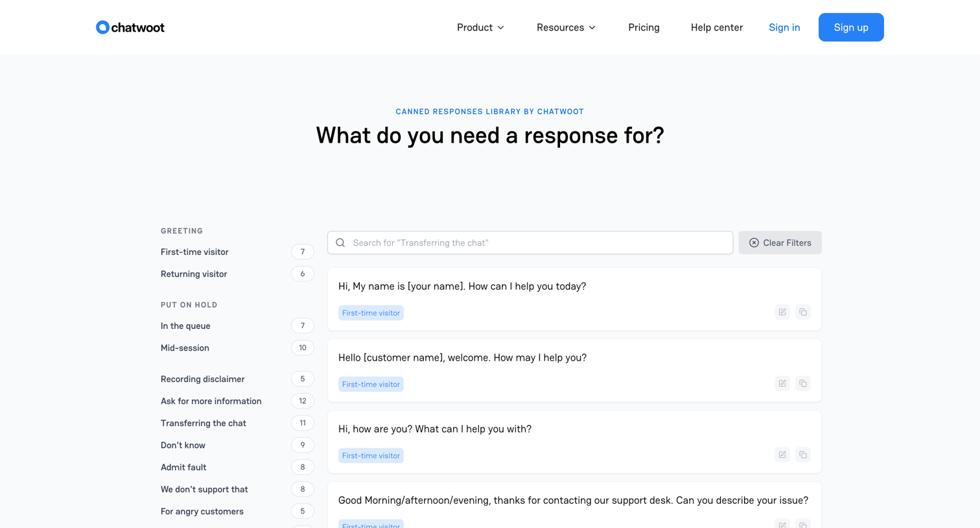Edit the 'Hi, My name is' response
Viewport: 980px width, 528px height.
coord(782,312)
